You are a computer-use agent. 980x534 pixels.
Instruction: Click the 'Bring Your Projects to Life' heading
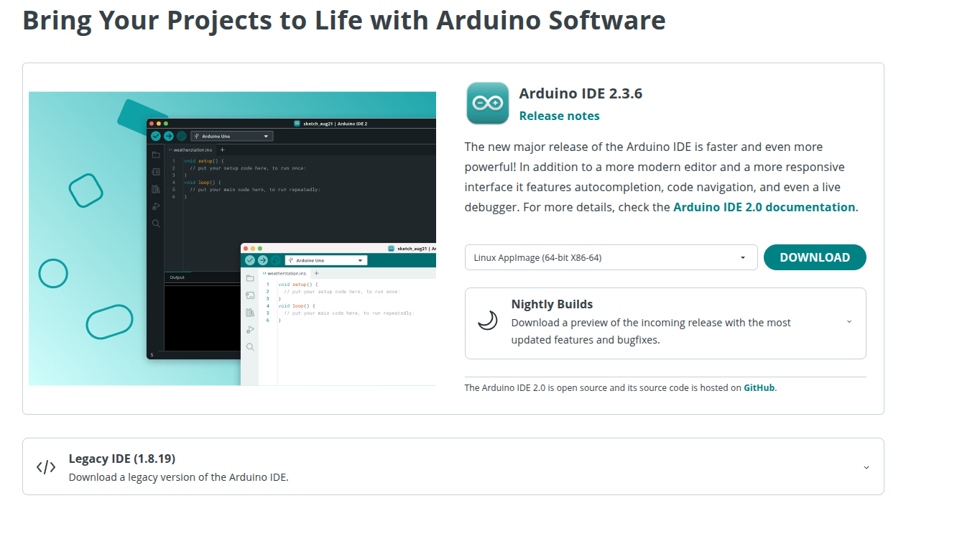pyautogui.click(x=344, y=20)
